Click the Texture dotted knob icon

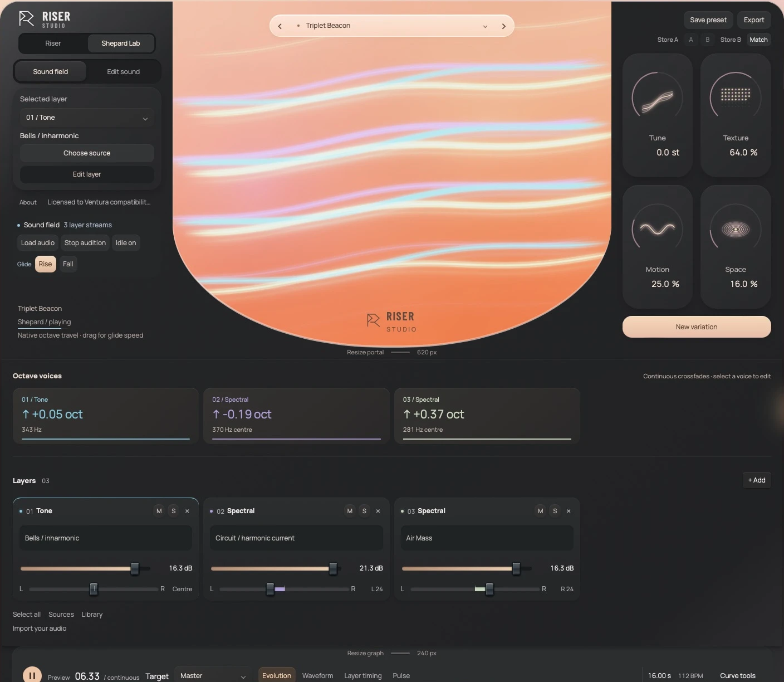[x=736, y=98]
